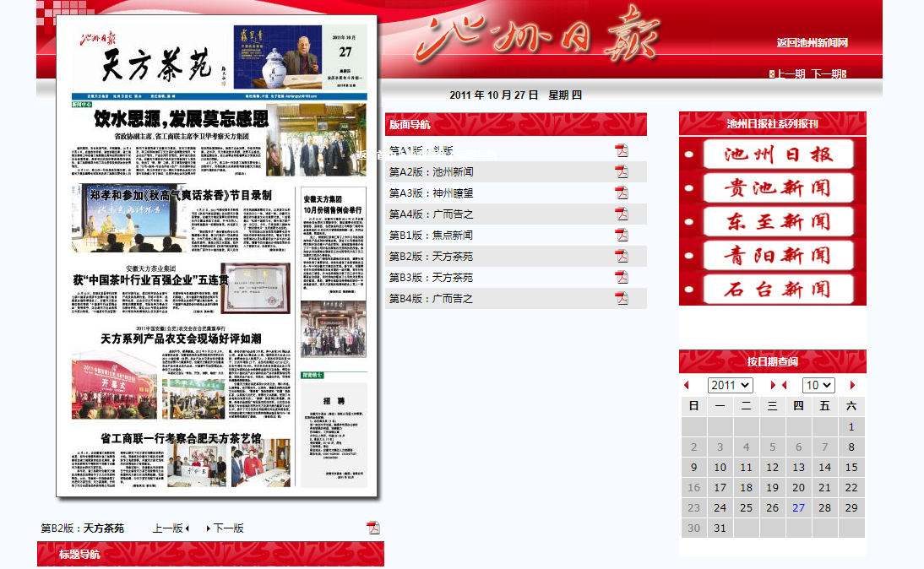Image resolution: width=924 pixels, height=569 pixels.
Task: Click the previous year arrow in calendar
Action: (687, 386)
